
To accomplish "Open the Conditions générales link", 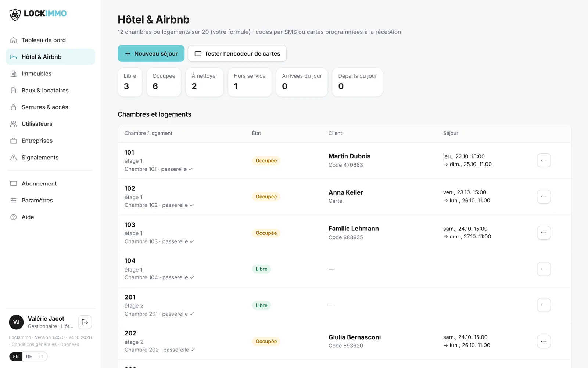I will click(x=34, y=344).
